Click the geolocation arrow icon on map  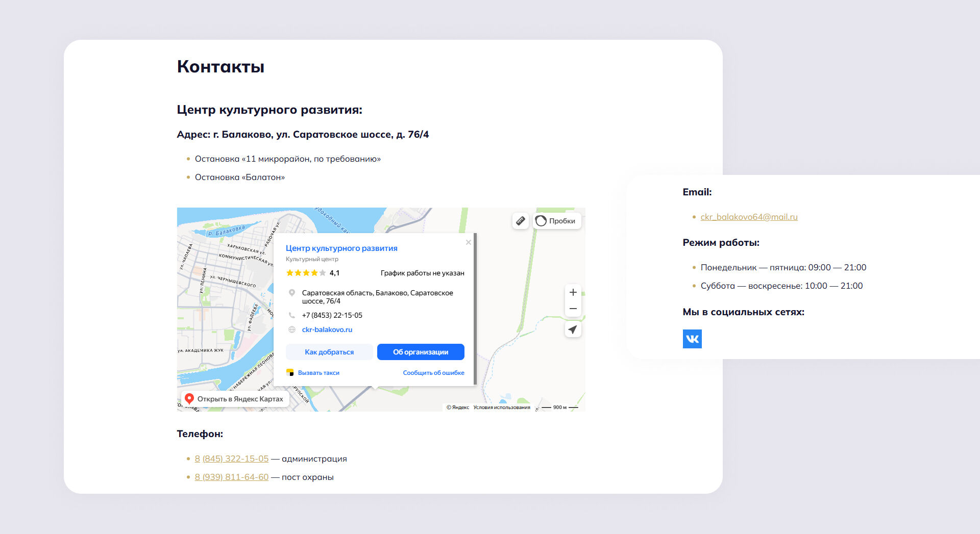click(x=573, y=330)
